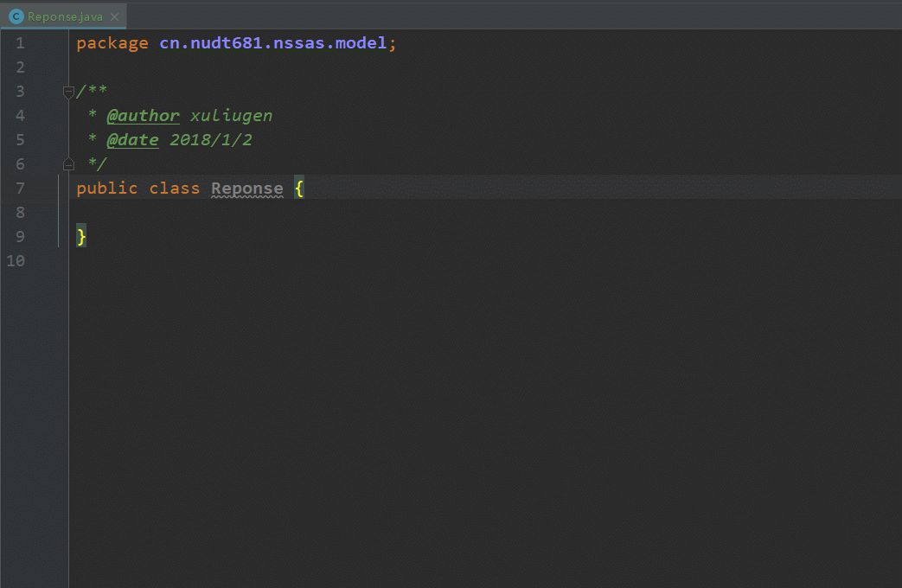Click the package name cn.nudt681.nssas.model
Viewport: 902px width, 588px height.
272,43
